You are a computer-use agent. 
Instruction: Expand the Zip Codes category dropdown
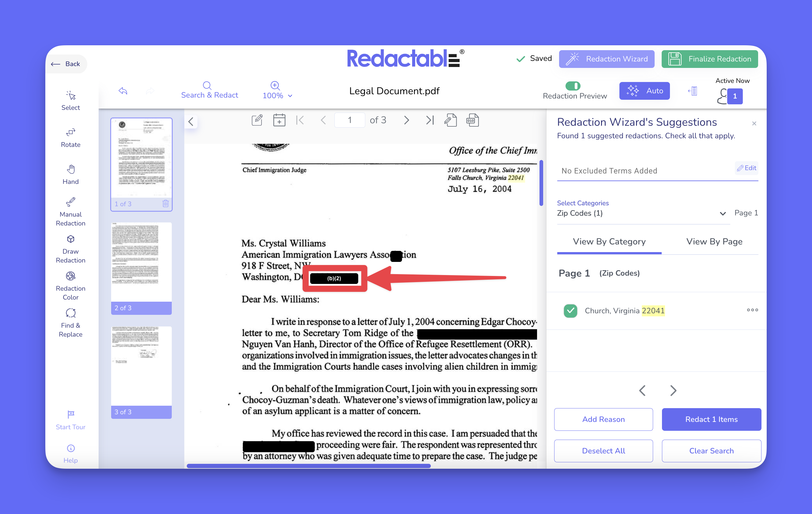point(723,213)
